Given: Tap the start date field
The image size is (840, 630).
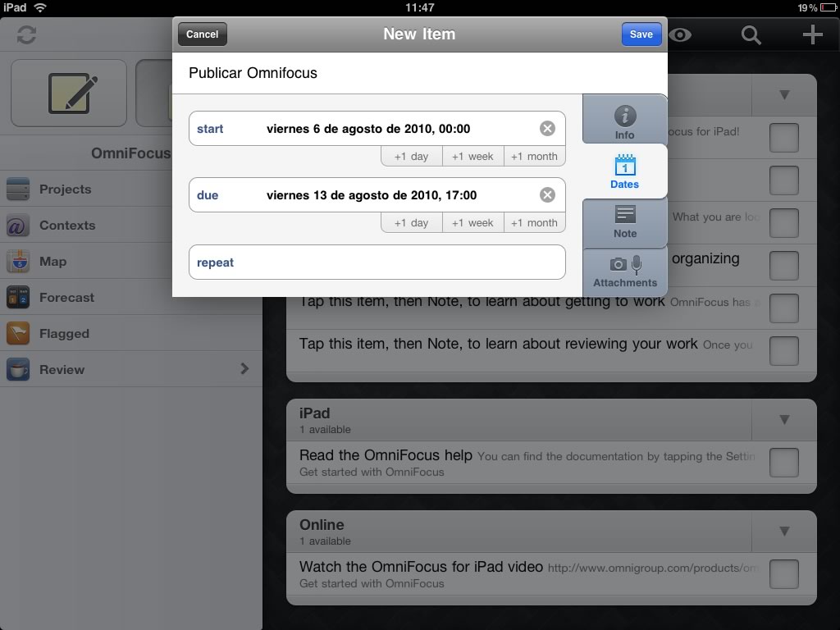Looking at the screenshot, I should point(377,129).
